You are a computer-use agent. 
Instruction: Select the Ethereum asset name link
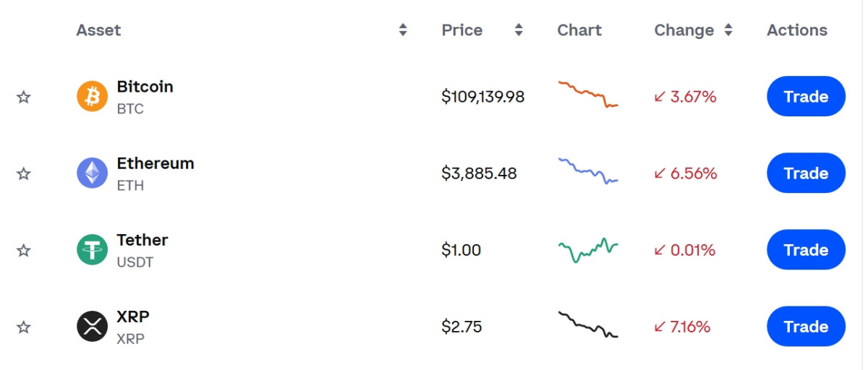(156, 163)
